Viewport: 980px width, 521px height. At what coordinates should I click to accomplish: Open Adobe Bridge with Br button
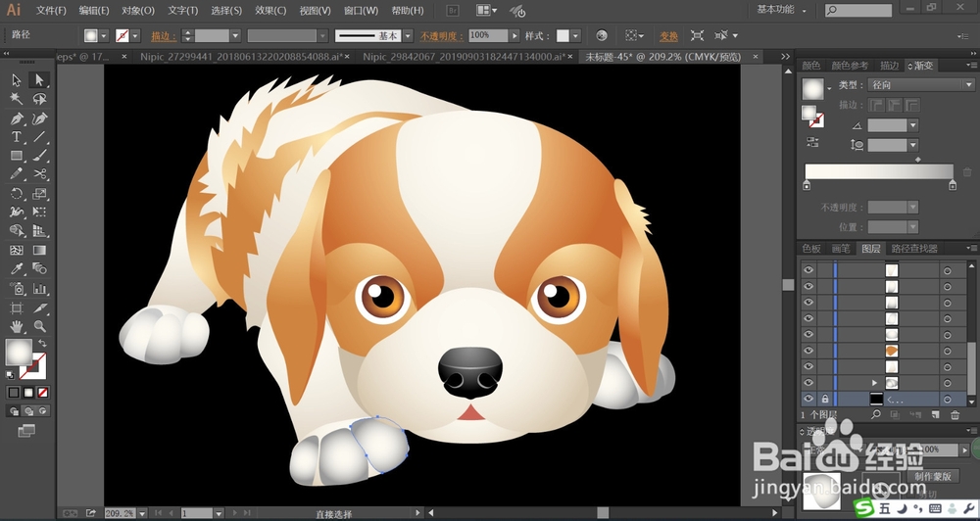453,11
